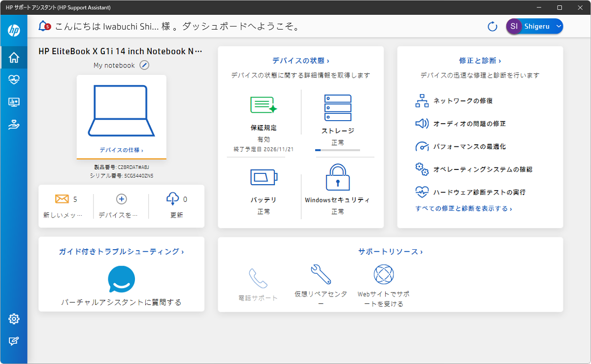Viewport: 591px width, 364px height.
Task: Click the feedback icon at sidebar bottom
Action: pos(14,341)
